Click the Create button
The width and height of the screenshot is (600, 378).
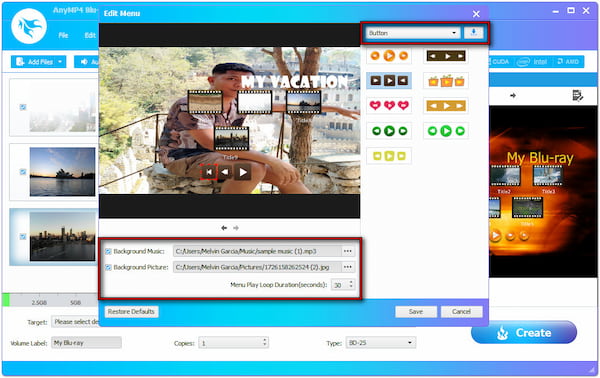[x=524, y=332]
